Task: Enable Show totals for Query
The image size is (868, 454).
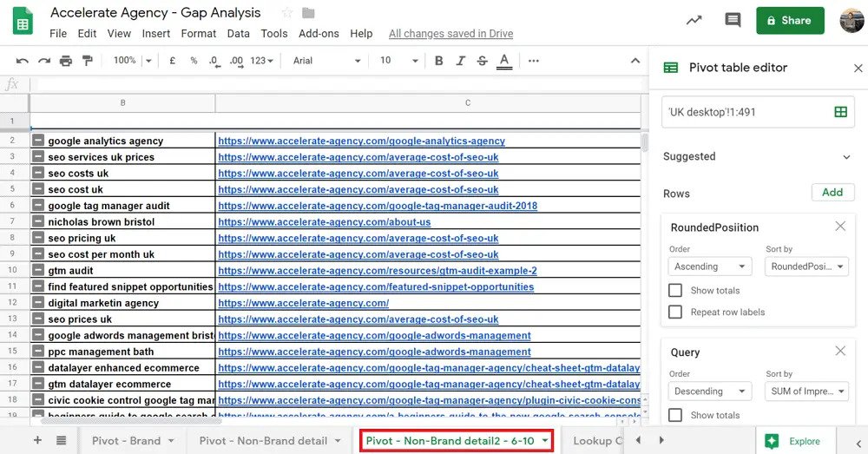Action: click(x=675, y=415)
